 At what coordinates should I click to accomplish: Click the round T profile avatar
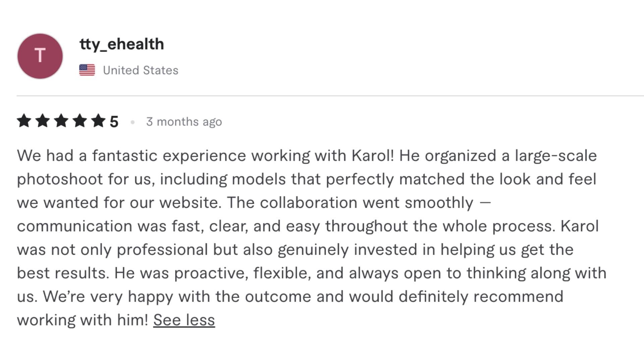click(40, 56)
